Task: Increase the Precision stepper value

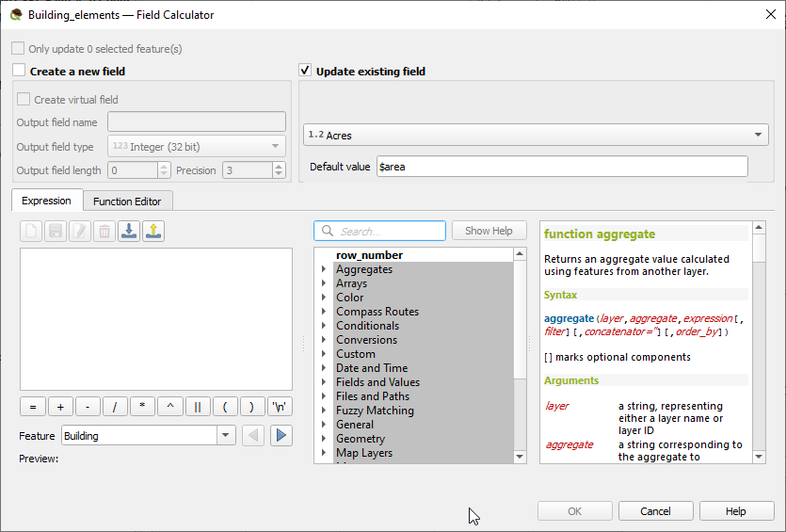Action: pyautogui.click(x=280, y=167)
